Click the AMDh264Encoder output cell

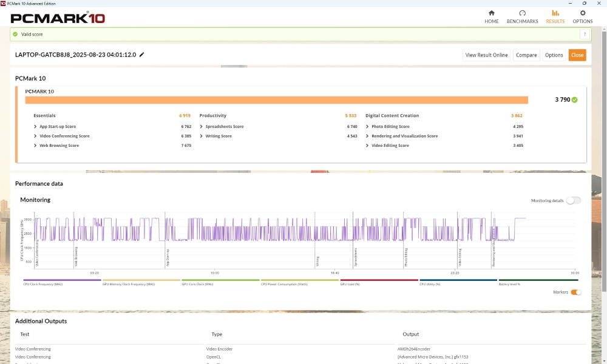click(x=414, y=349)
